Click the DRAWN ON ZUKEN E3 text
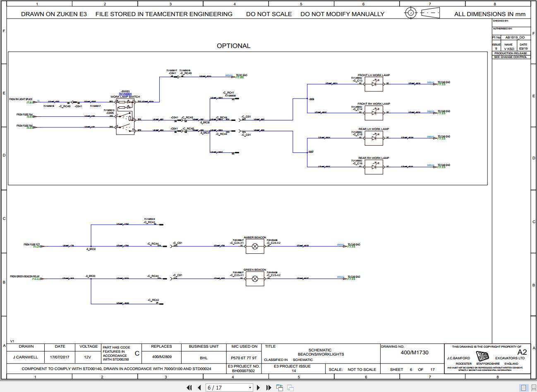The image size is (537, 392). 54,14
